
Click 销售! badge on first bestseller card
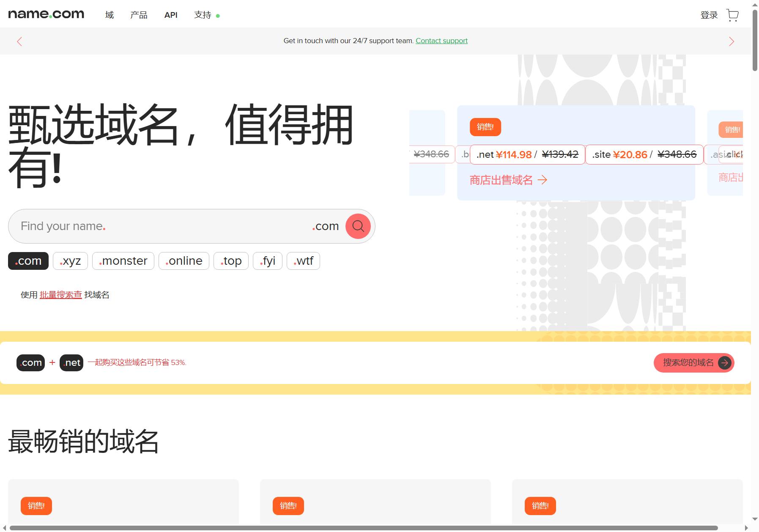tap(36, 506)
